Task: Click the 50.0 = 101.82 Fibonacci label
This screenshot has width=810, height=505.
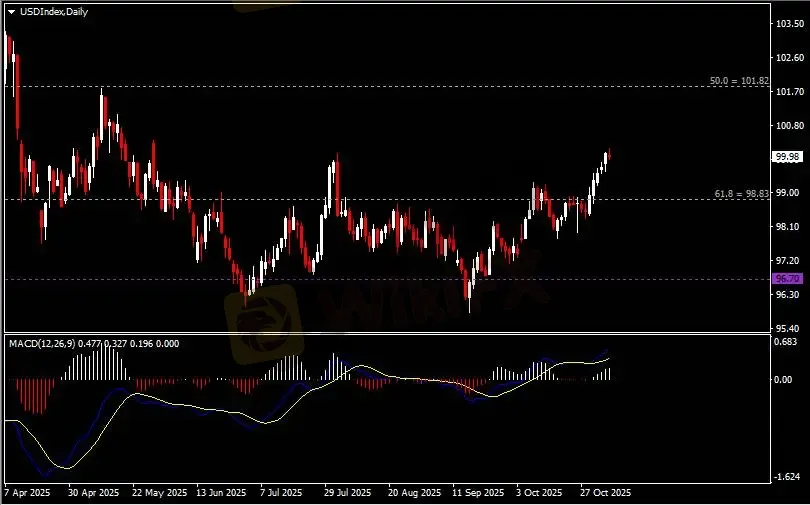Action: (739, 80)
